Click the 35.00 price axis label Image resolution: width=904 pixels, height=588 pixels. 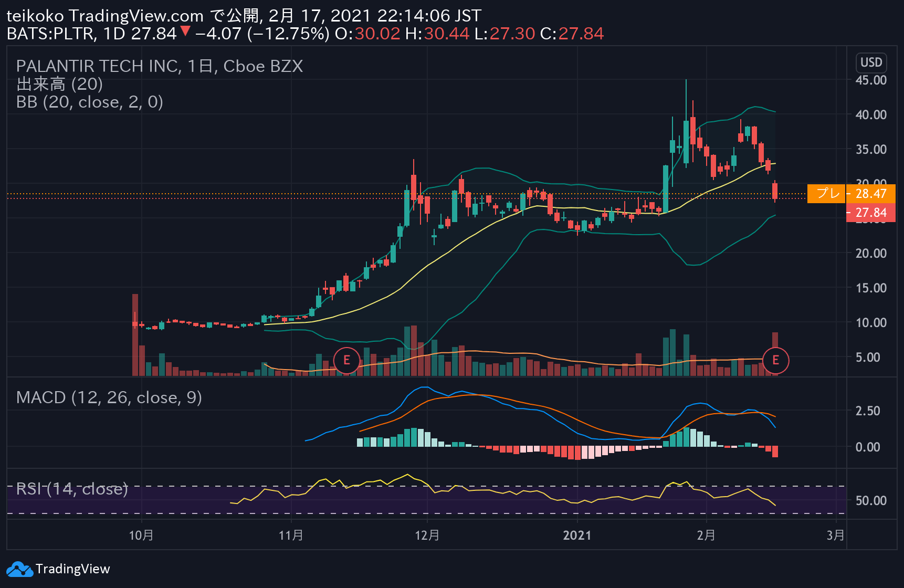click(871, 150)
